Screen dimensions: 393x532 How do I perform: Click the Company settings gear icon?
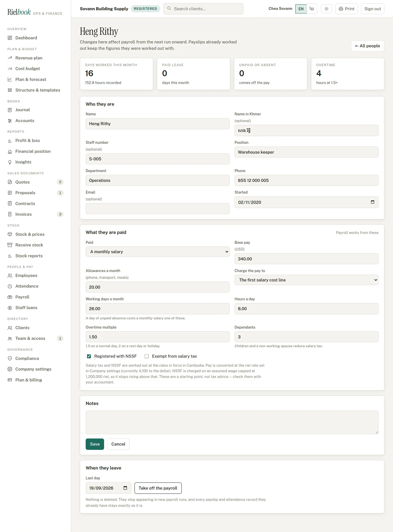10,369
